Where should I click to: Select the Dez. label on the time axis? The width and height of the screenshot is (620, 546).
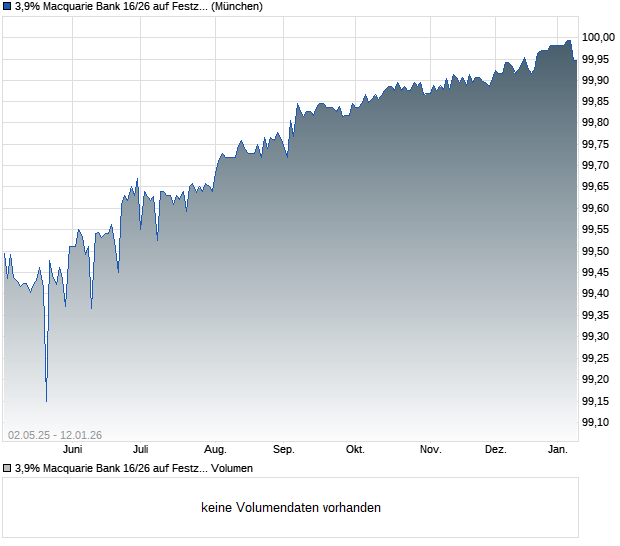click(x=495, y=450)
